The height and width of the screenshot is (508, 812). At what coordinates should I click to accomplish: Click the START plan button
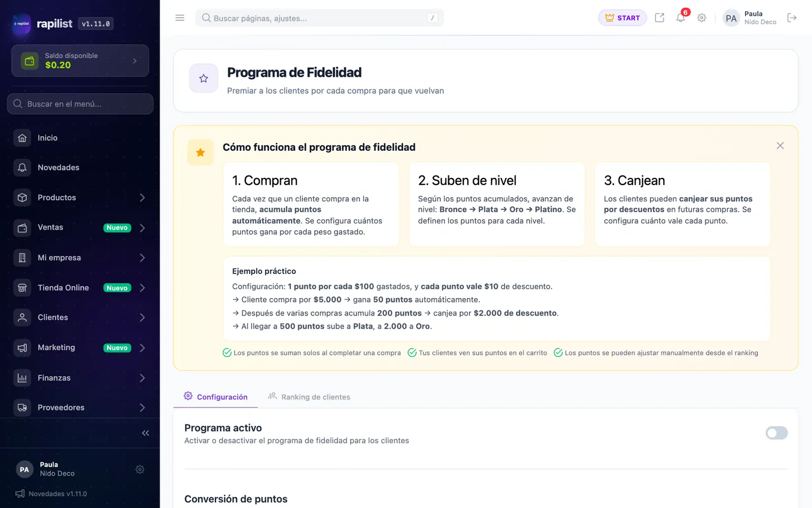(623, 18)
